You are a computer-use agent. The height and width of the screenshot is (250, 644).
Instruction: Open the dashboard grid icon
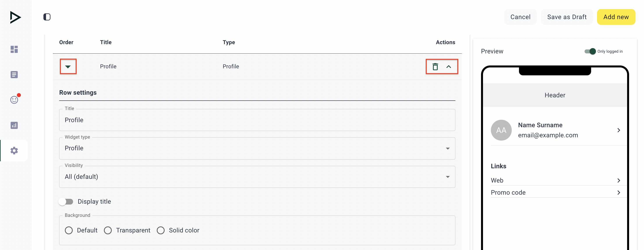point(14,49)
